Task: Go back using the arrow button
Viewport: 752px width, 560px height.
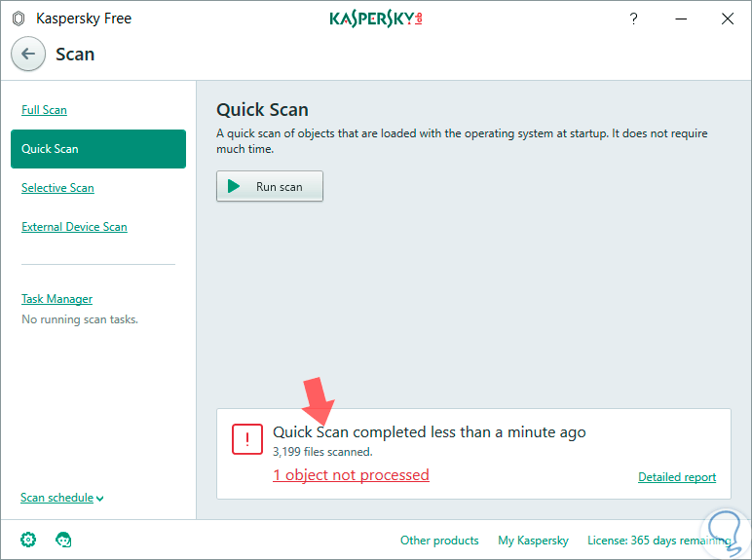Action: click(28, 54)
